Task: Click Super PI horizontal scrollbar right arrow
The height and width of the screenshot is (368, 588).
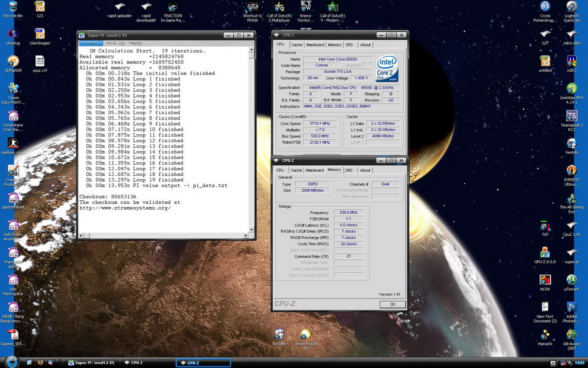Action: [246, 235]
